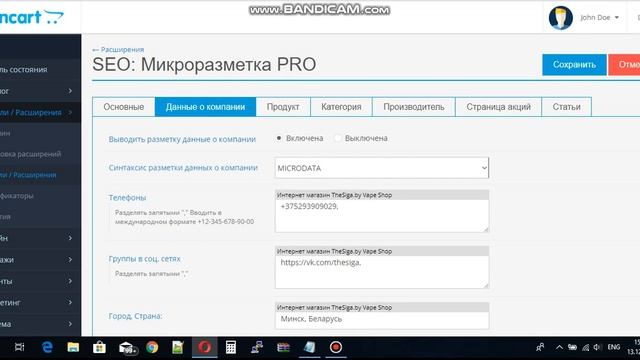Click the Город, Страна label
The height and width of the screenshot is (360, 640).
point(136,316)
